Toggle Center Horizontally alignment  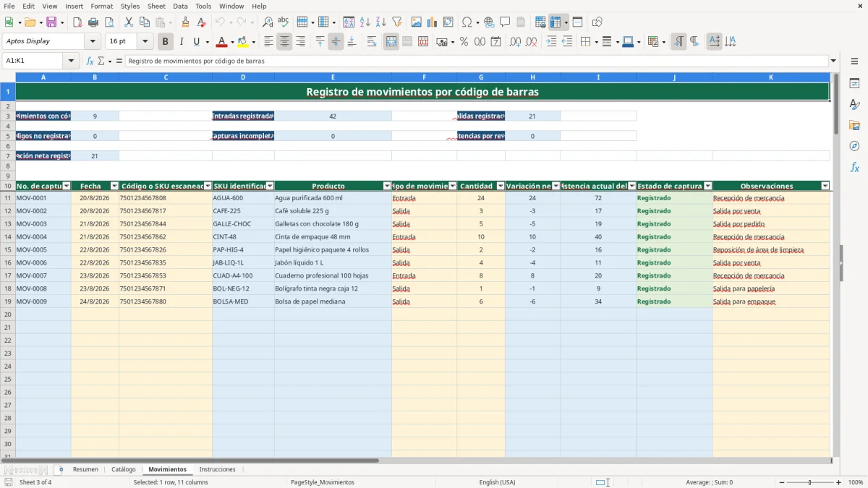(285, 42)
